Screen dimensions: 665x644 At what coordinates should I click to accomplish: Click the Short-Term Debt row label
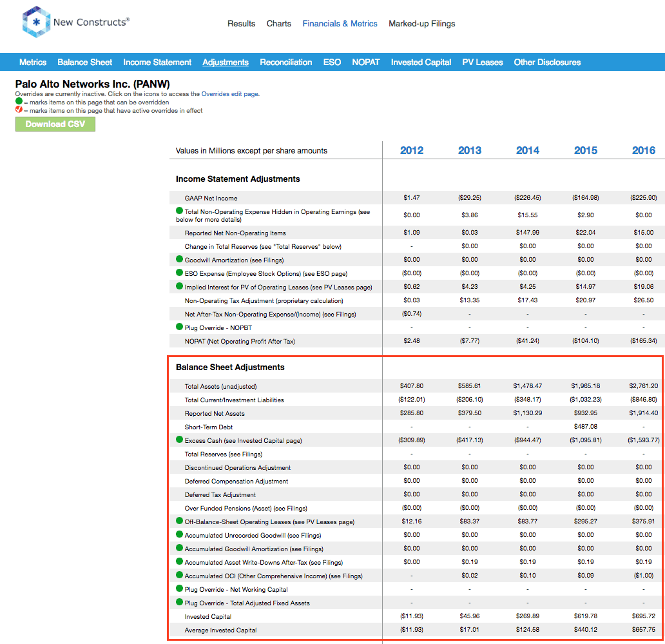coord(209,427)
